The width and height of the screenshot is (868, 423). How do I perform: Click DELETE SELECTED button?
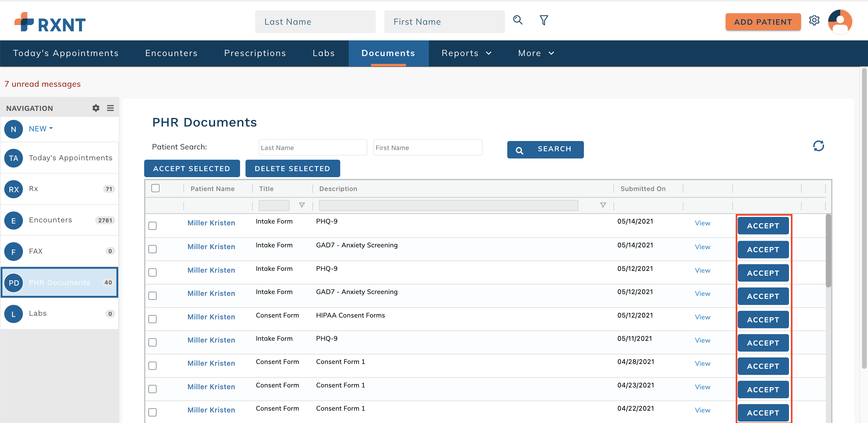pos(293,168)
